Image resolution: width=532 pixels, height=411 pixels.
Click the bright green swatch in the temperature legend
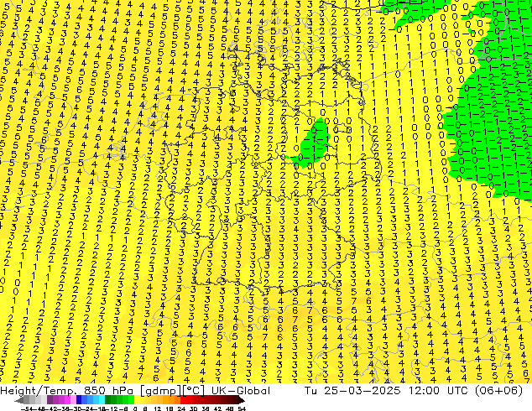point(131,400)
